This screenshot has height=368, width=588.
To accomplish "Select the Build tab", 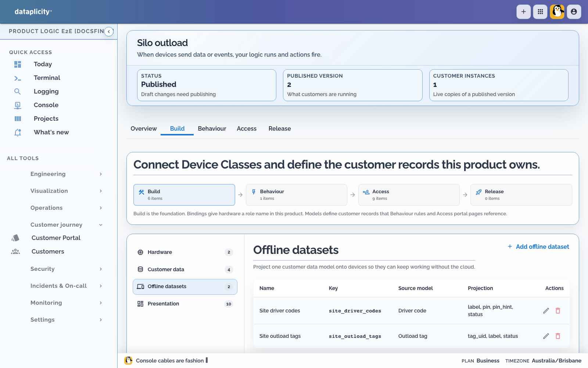I will click(x=177, y=129).
